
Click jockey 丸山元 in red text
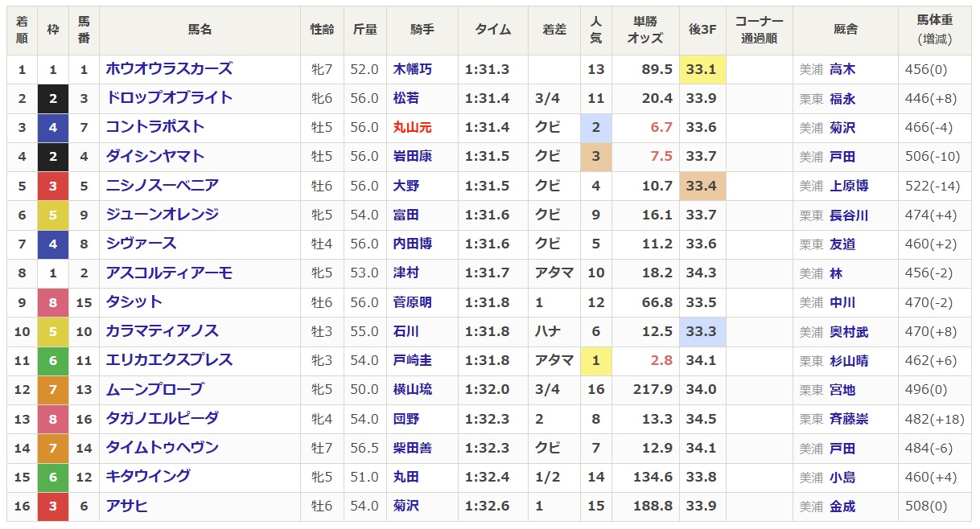413,127
